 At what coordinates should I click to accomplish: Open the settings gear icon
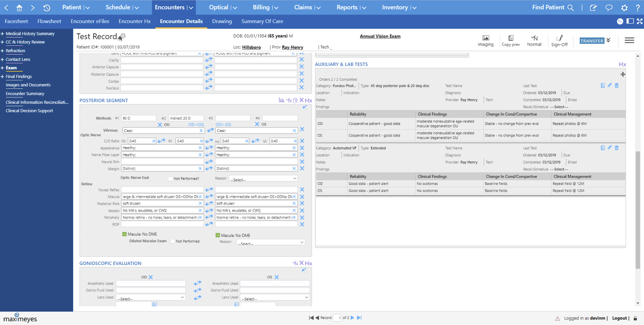(624, 8)
